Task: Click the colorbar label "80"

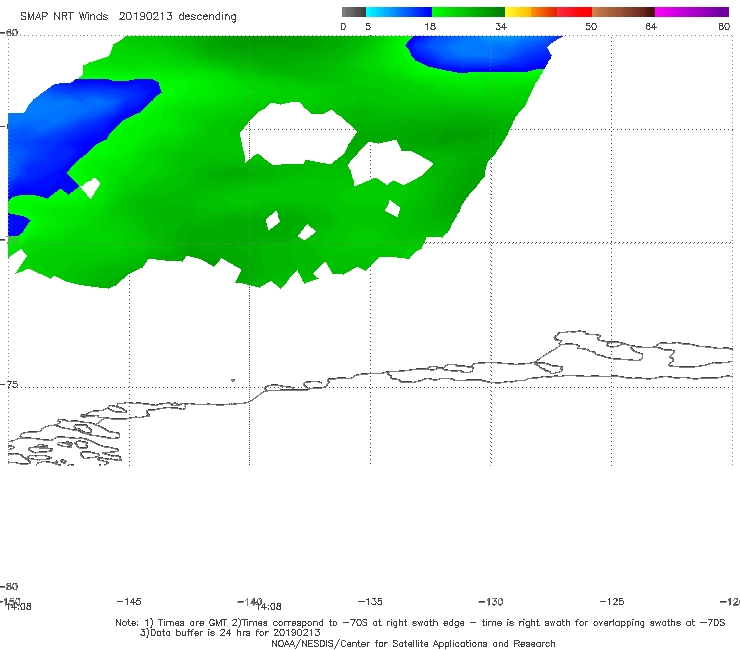Action: [724, 26]
